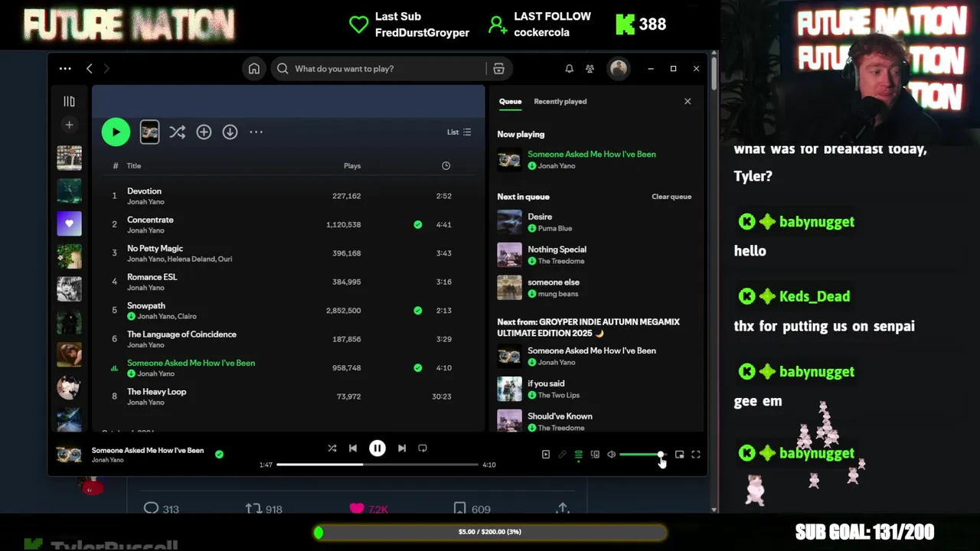Viewport: 980px width, 551px height.
Task: Switch to the Recently played tab
Action: 560,101
